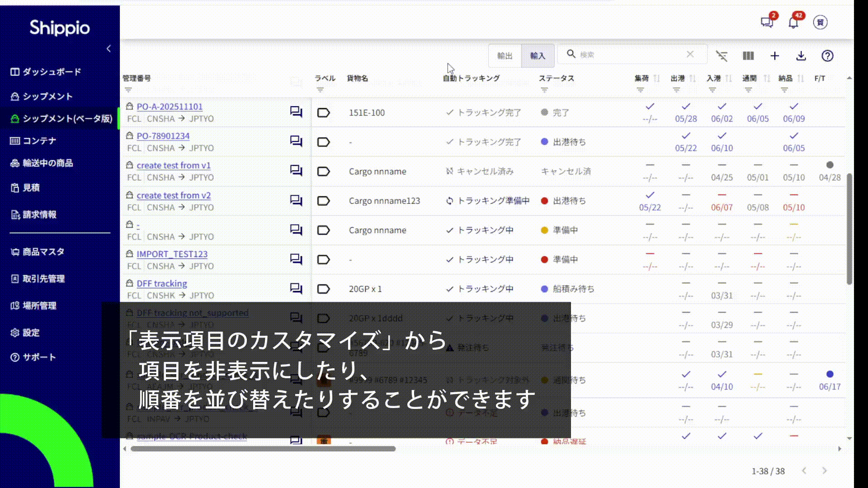Image resolution: width=868 pixels, height=488 pixels.
Task: Click the plus icon to add shipment
Action: [774, 56]
